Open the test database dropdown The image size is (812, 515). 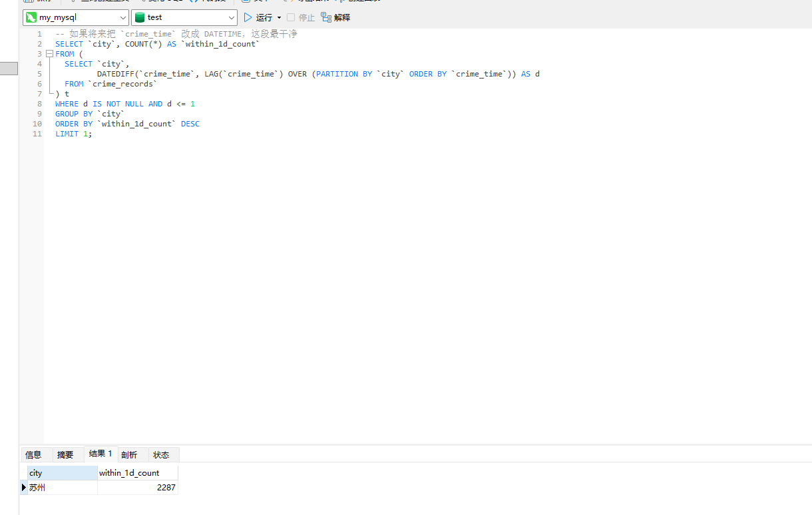pos(184,17)
